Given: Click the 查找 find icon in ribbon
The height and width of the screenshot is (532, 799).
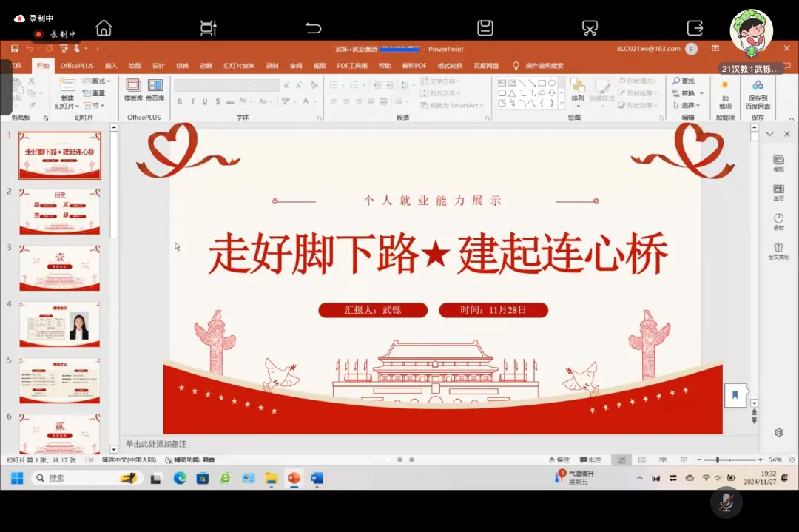Looking at the screenshot, I should [684, 81].
